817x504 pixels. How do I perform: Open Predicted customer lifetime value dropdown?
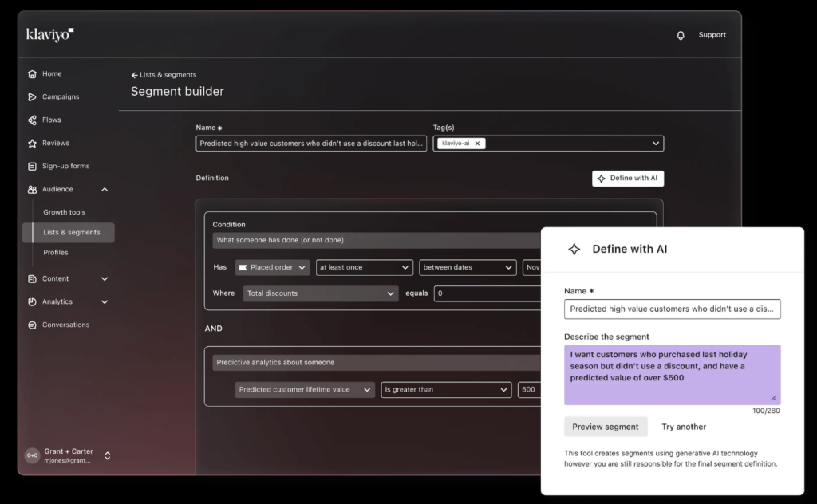point(305,389)
